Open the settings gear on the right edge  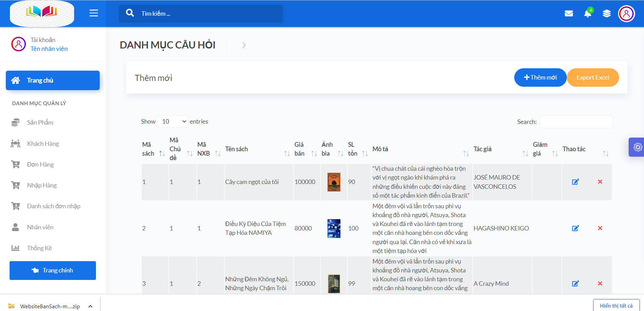point(637,147)
